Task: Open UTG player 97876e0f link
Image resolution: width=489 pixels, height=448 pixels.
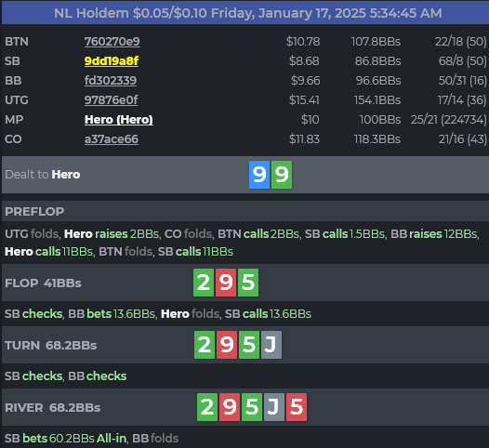Action: coord(111,100)
